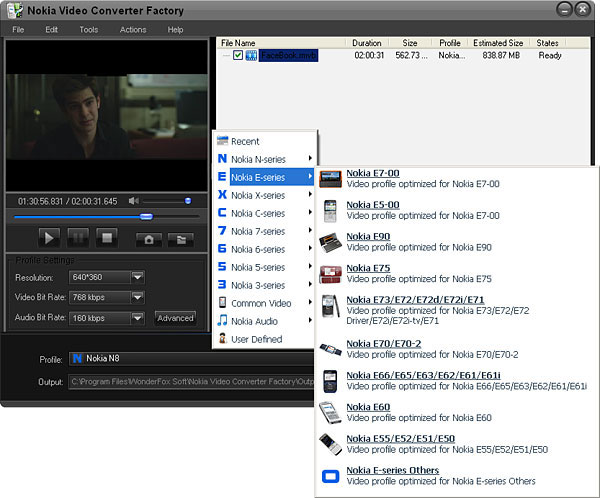The height and width of the screenshot is (498, 600).
Task: Pick the Nokia E60 phone icon
Action: point(329,412)
